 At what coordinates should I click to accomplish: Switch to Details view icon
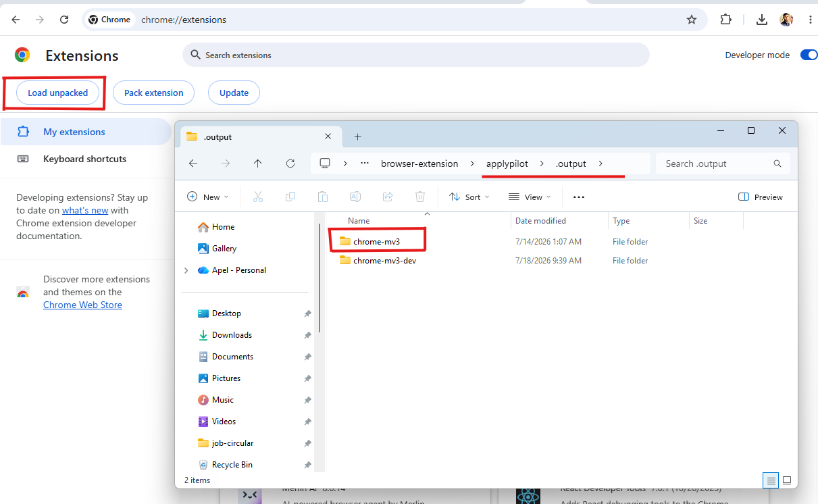[x=771, y=480]
